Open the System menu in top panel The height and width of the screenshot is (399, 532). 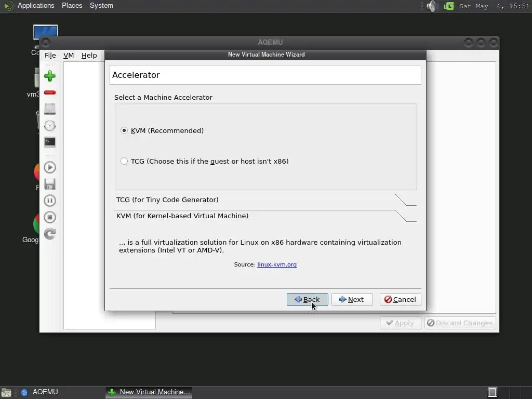101,6
